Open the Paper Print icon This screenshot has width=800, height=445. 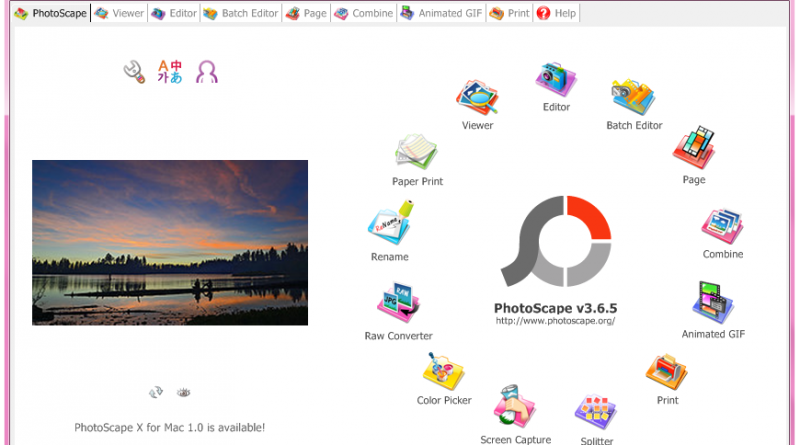[x=417, y=153]
